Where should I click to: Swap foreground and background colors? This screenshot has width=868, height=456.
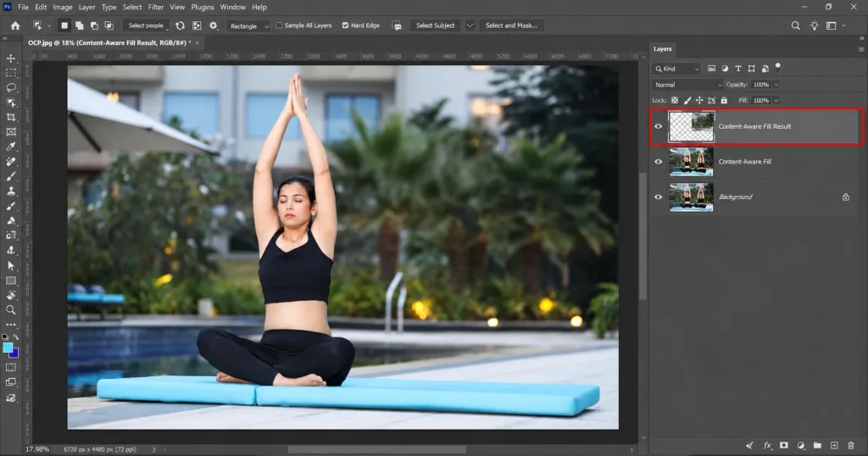(x=15, y=336)
